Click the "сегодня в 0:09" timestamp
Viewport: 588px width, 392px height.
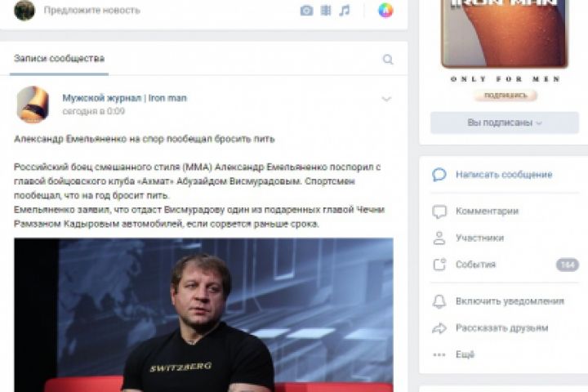pos(93,111)
